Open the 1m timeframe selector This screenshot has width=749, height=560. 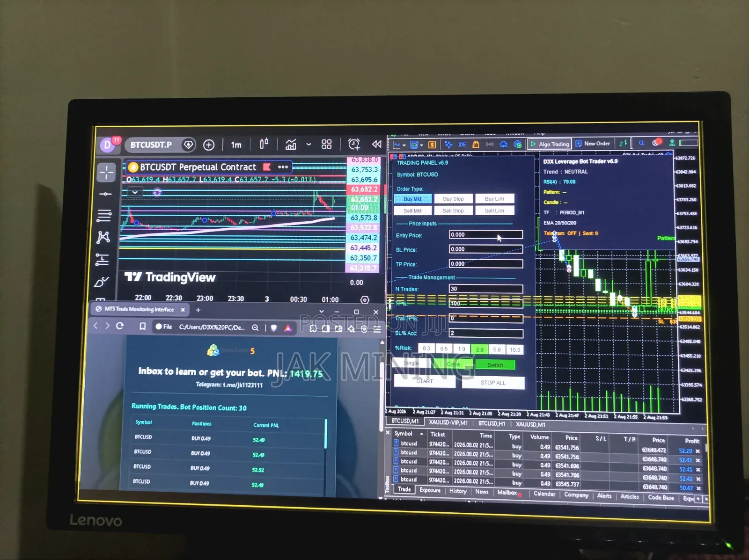coord(236,145)
